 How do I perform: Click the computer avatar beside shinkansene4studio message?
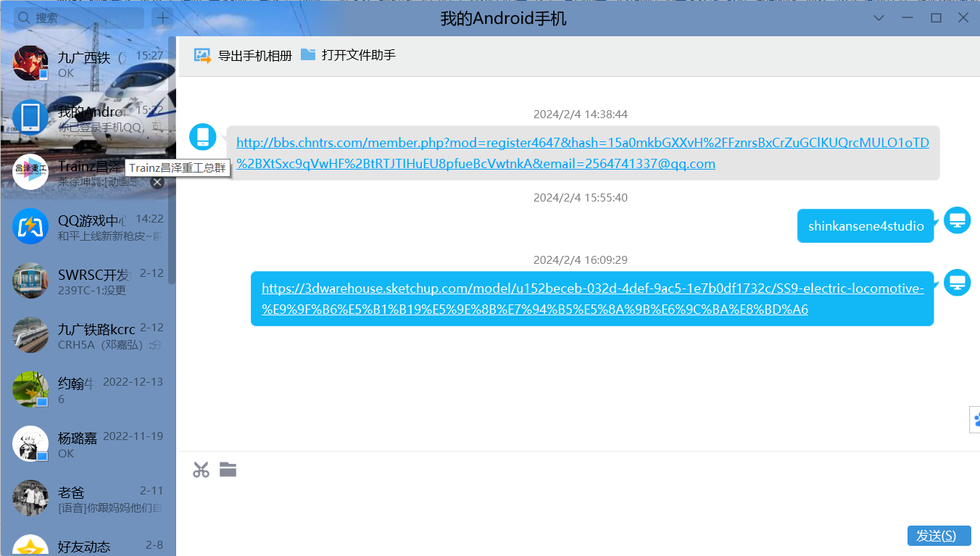point(957,220)
